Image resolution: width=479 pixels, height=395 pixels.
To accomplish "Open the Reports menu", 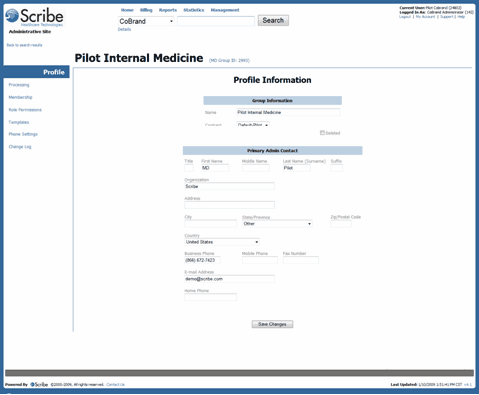I will (x=168, y=10).
